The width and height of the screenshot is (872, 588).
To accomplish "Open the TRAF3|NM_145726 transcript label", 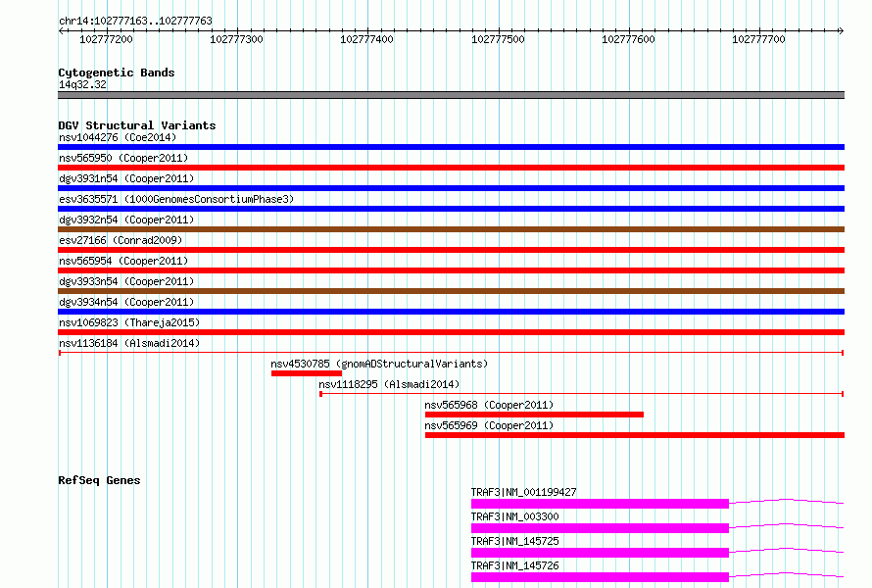I will click(x=514, y=565).
